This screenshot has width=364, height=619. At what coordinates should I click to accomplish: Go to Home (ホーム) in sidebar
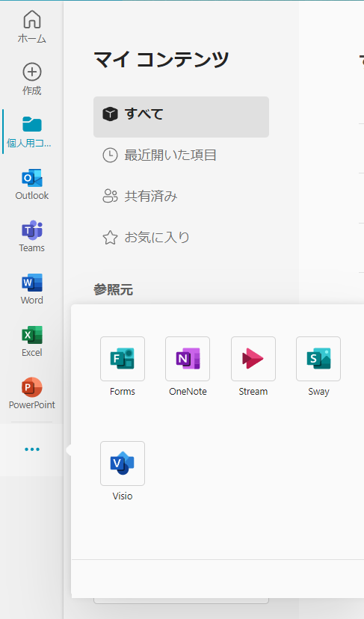pyautogui.click(x=32, y=26)
